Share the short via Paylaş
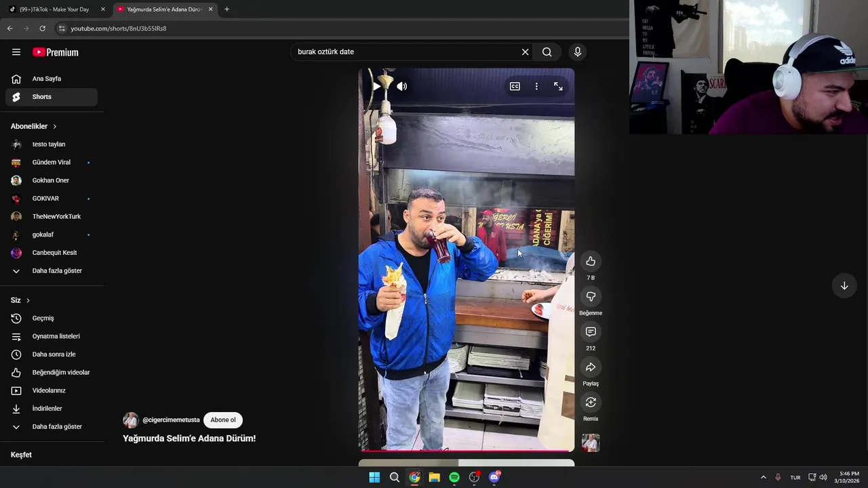This screenshot has width=868, height=488. point(591,367)
